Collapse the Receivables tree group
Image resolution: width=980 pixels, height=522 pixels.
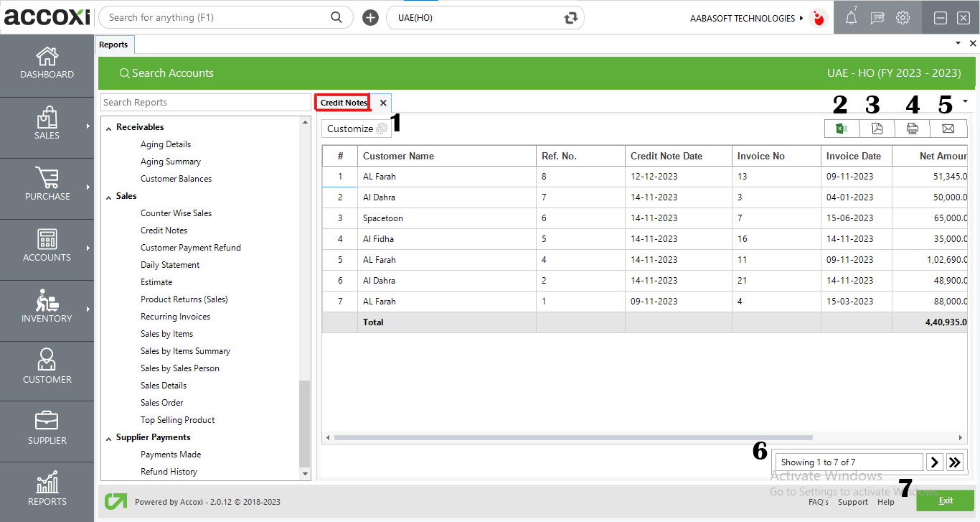click(109, 128)
